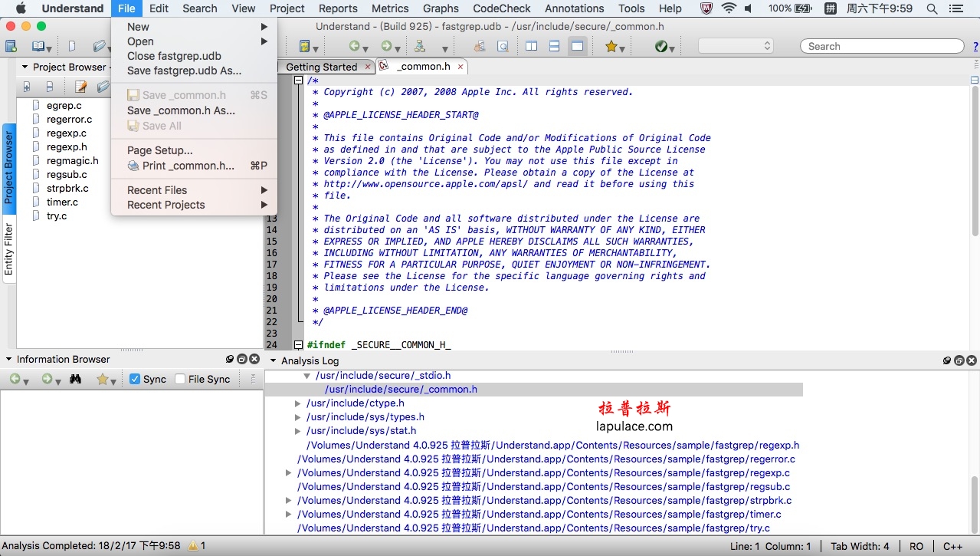980x556 pixels.
Task: Click the gold star favorites icon in toolbar
Action: pyautogui.click(x=611, y=46)
